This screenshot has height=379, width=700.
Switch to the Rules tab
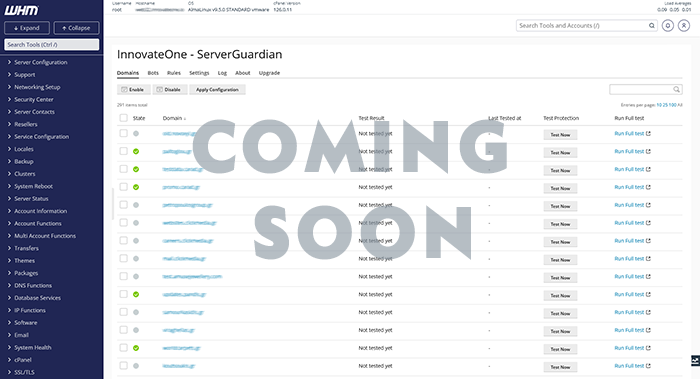pos(174,73)
